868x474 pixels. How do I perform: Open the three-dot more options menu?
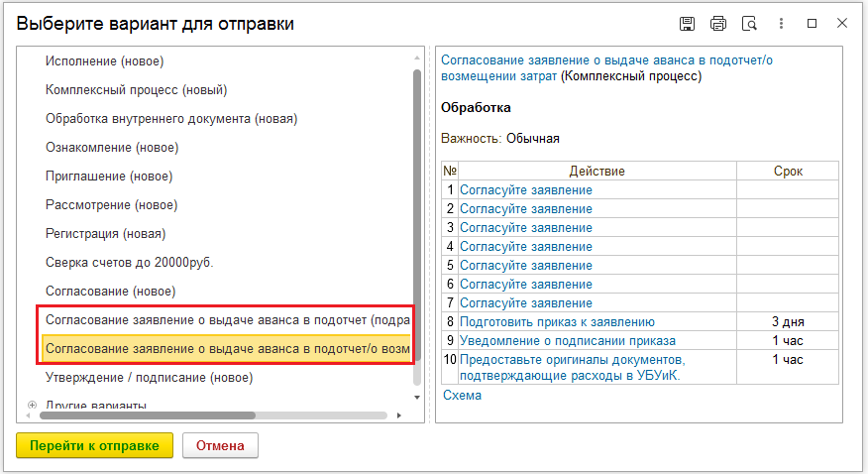(x=781, y=23)
